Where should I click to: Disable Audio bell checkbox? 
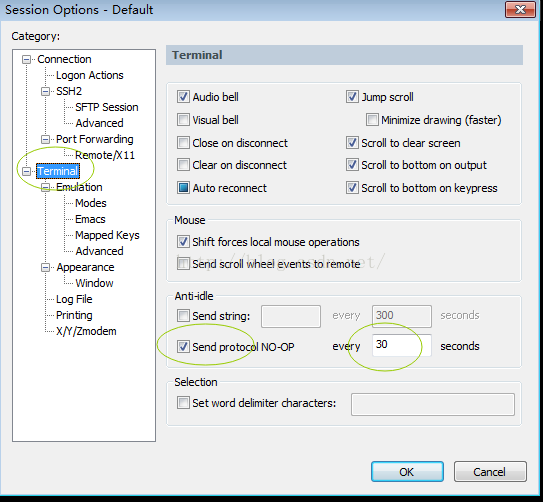pyautogui.click(x=183, y=97)
